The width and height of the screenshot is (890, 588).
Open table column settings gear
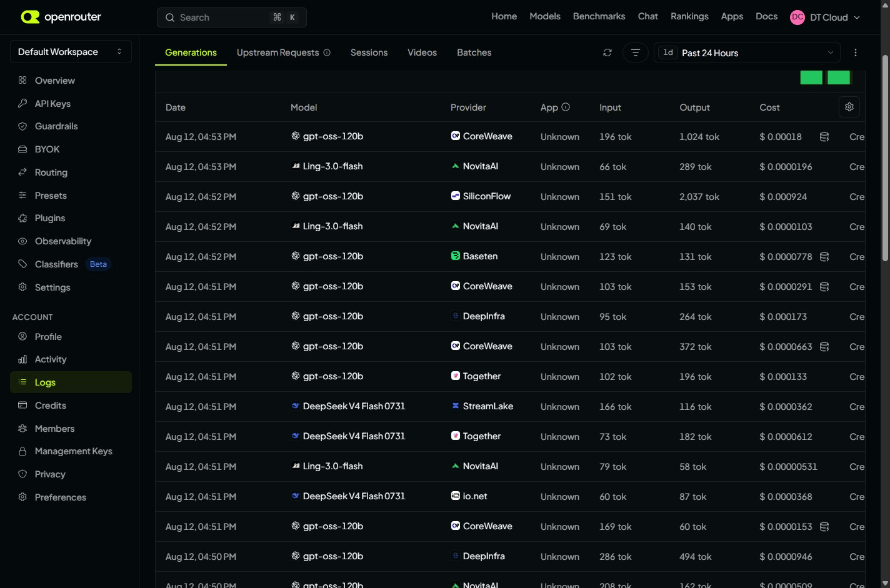[x=849, y=107]
